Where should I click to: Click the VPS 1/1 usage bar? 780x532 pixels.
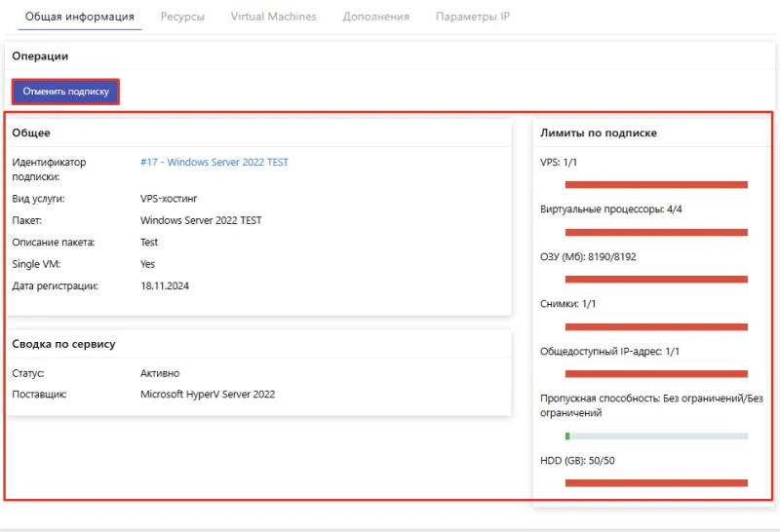[656, 184]
